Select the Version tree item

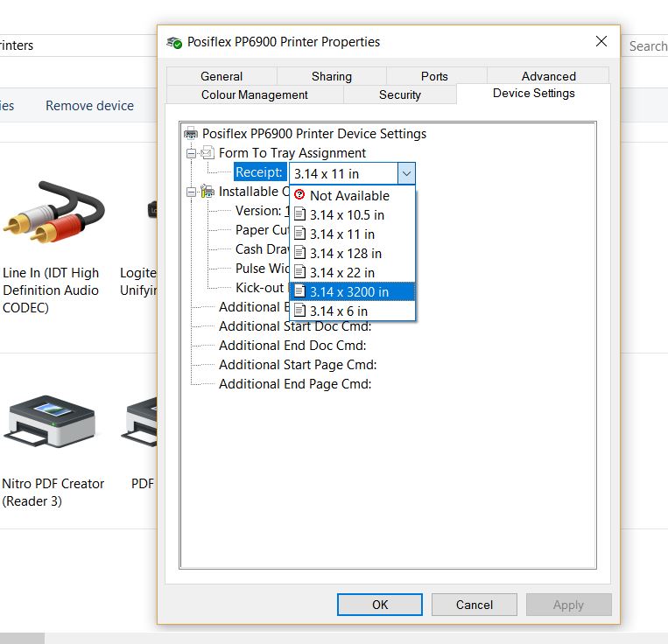pos(262,211)
